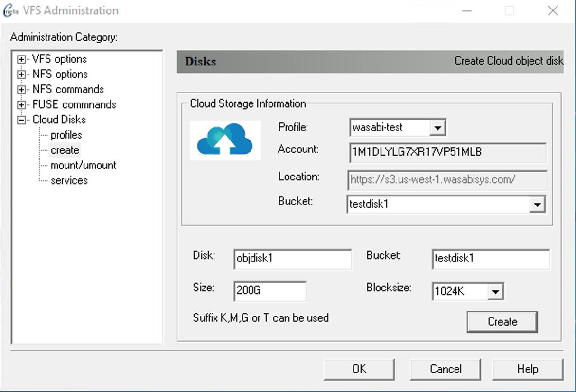Click the Disk name field with objdisk1

point(293,259)
